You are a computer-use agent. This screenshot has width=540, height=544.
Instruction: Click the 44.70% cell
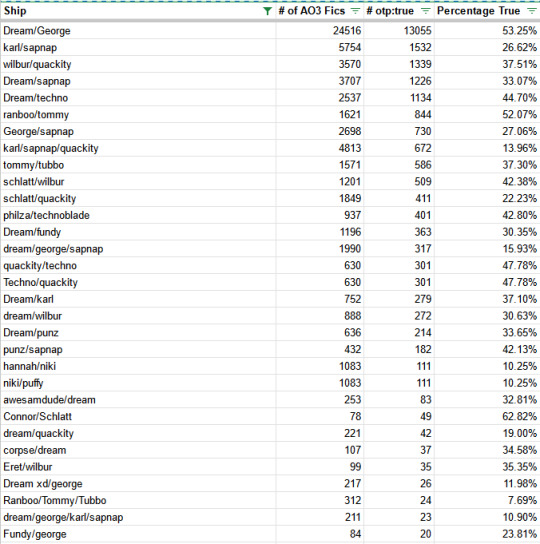click(487, 98)
